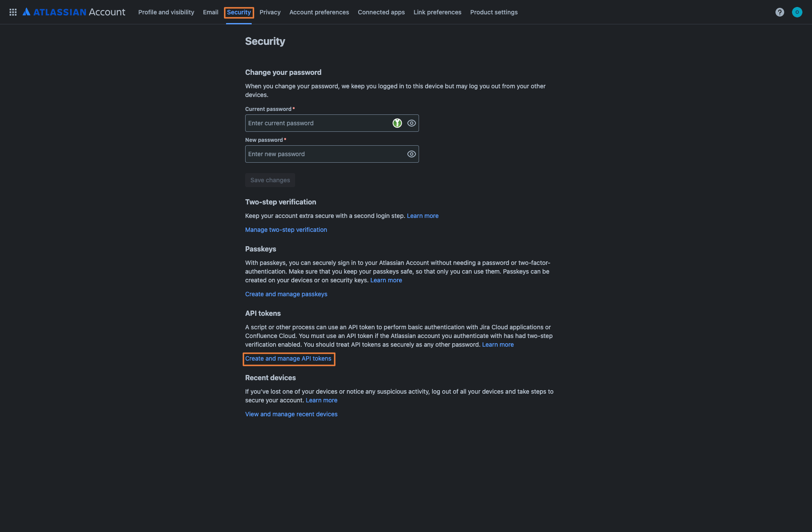Show the current password
Image resolution: width=812 pixels, height=532 pixels.
click(x=411, y=123)
